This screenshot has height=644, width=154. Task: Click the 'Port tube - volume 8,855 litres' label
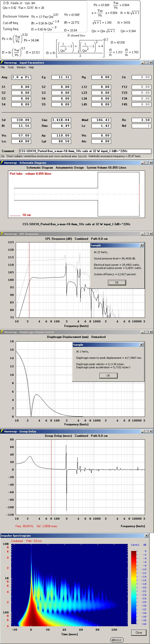click(x=27, y=173)
